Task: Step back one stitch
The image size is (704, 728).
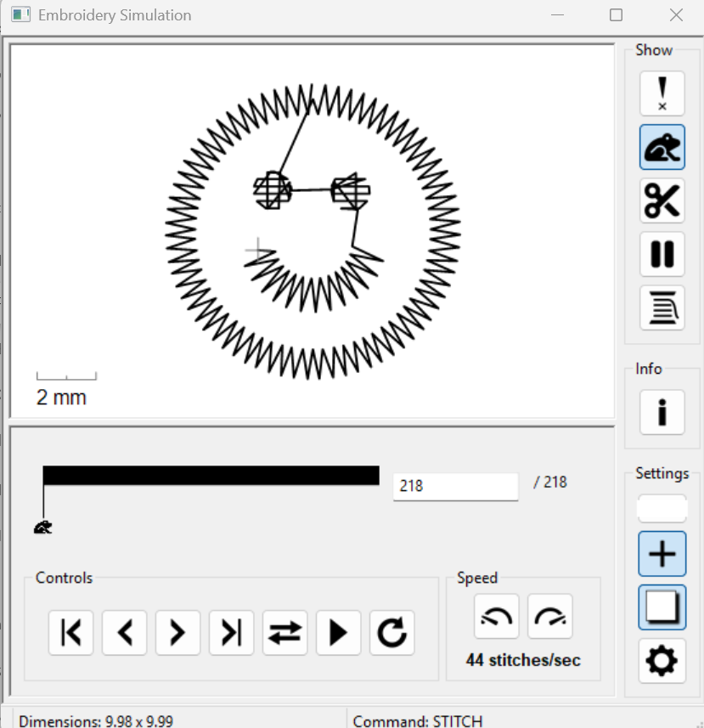Action: 124,632
